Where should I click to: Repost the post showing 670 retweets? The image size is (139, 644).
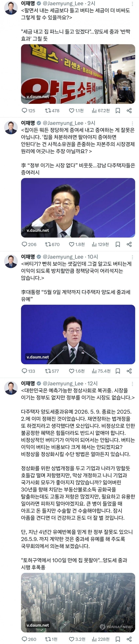pyautogui.click(x=52, y=244)
